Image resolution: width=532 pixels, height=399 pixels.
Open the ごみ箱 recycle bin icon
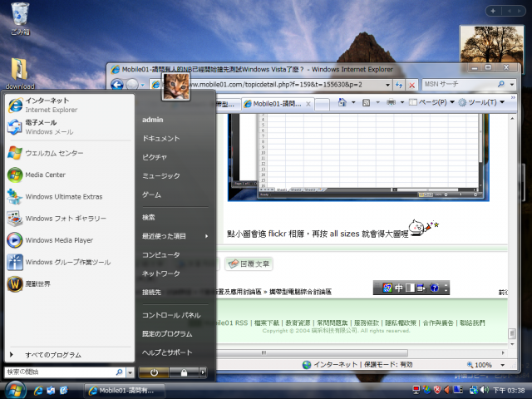[x=20, y=18]
